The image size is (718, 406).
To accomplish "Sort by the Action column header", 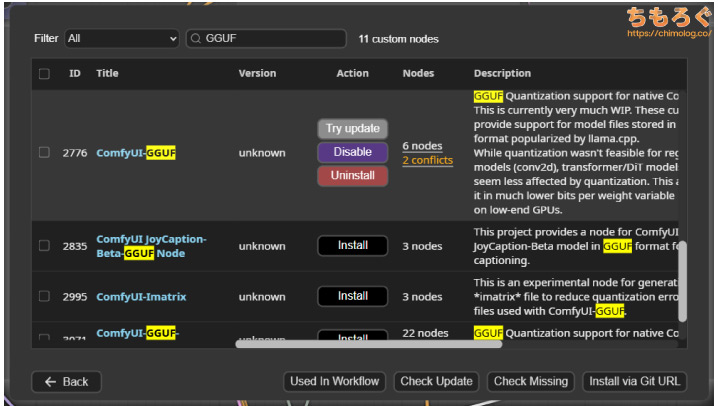I will [352, 73].
